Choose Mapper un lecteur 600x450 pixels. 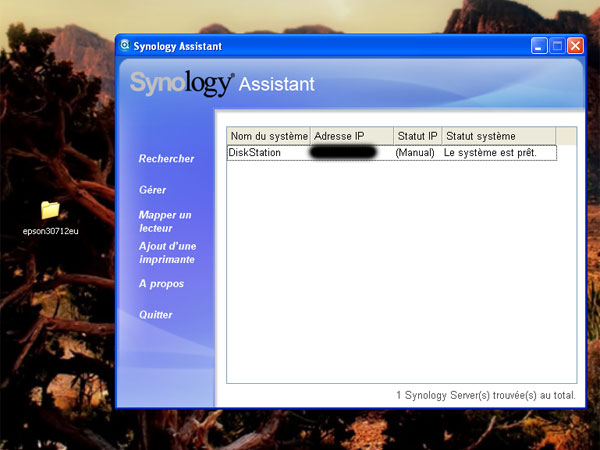click(x=165, y=222)
